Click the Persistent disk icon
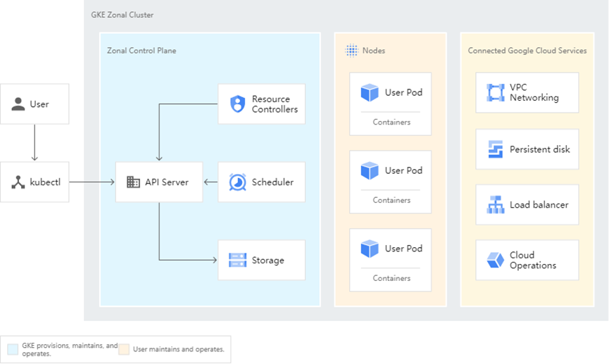609x364 pixels. point(495,149)
